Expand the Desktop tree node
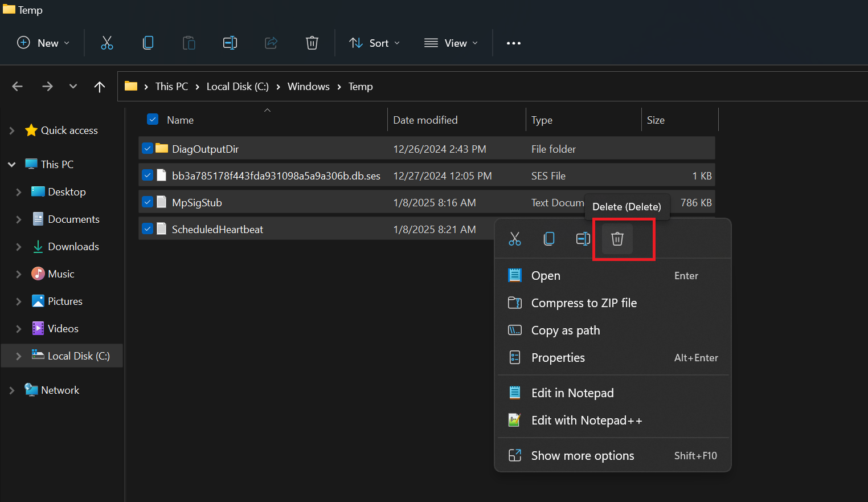 pyautogui.click(x=19, y=192)
